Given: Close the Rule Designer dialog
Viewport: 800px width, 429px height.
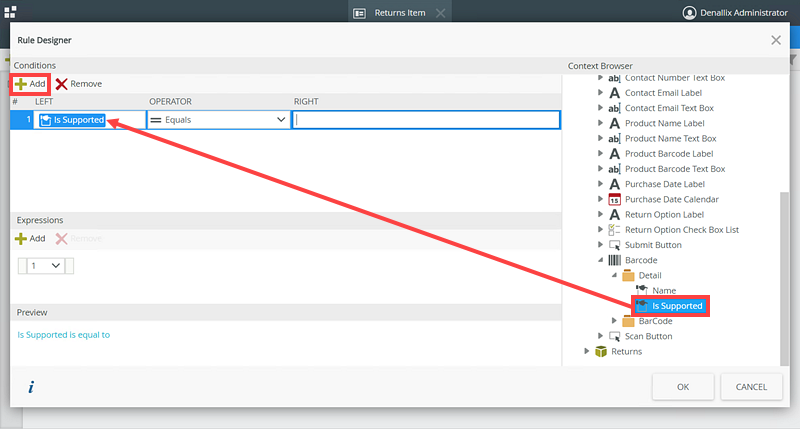Looking at the screenshot, I should coord(776,40).
